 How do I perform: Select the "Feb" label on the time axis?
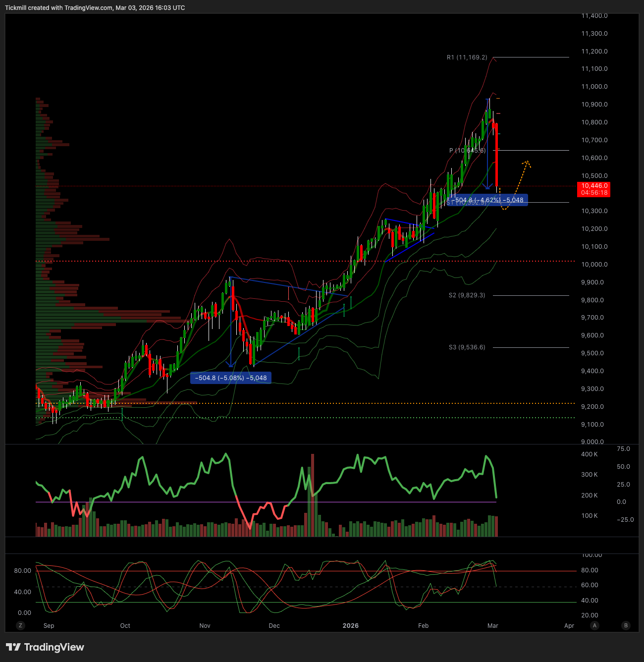click(423, 626)
